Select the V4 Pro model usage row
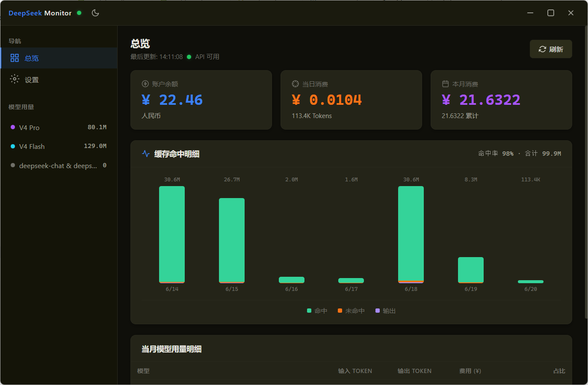Viewport: 588px width, 385px height. (x=59, y=127)
